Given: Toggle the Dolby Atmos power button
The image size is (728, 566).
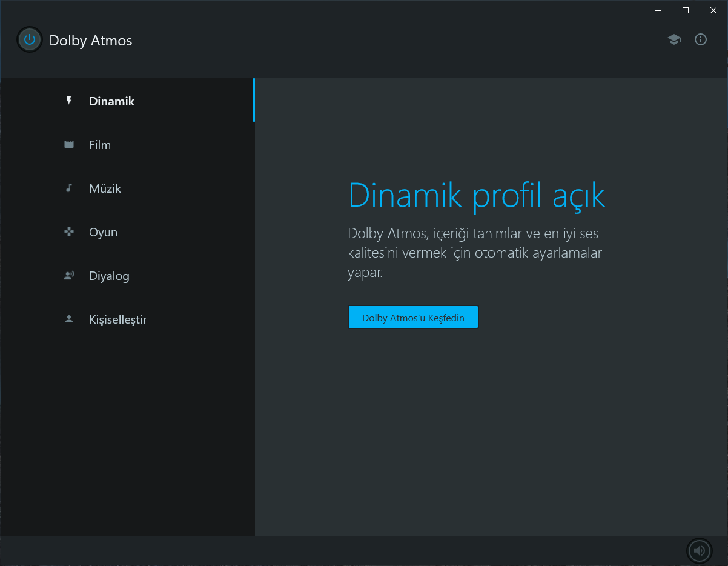Looking at the screenshot, I should [29, 40].
